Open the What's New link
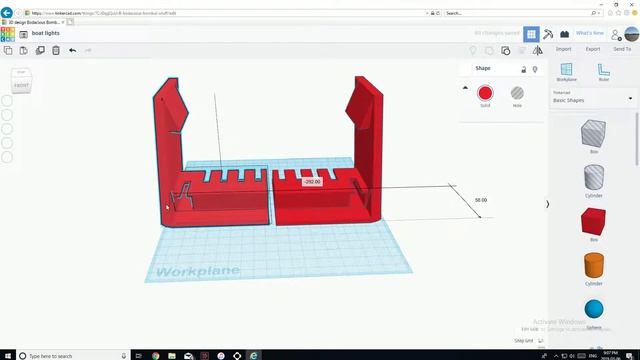 tap(590, 33)
